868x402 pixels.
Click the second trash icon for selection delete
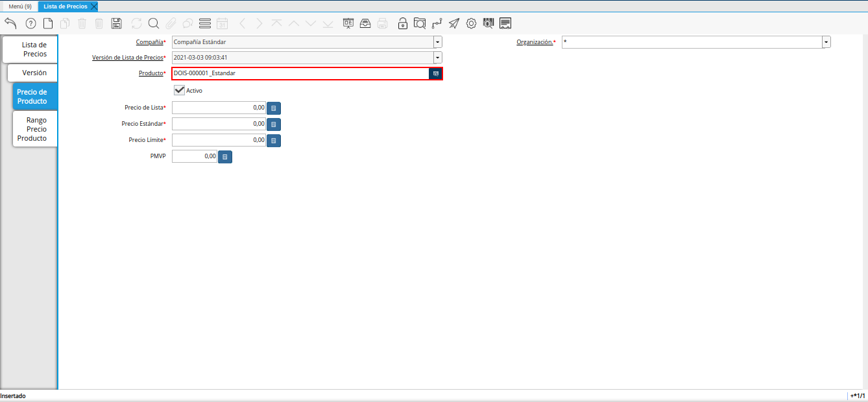[x=99, y=23]
